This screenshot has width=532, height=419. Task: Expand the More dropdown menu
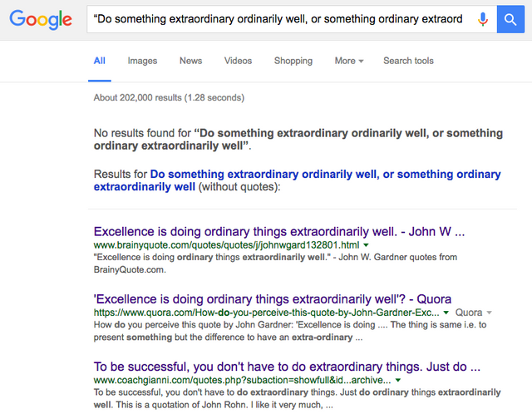(349, 61)
